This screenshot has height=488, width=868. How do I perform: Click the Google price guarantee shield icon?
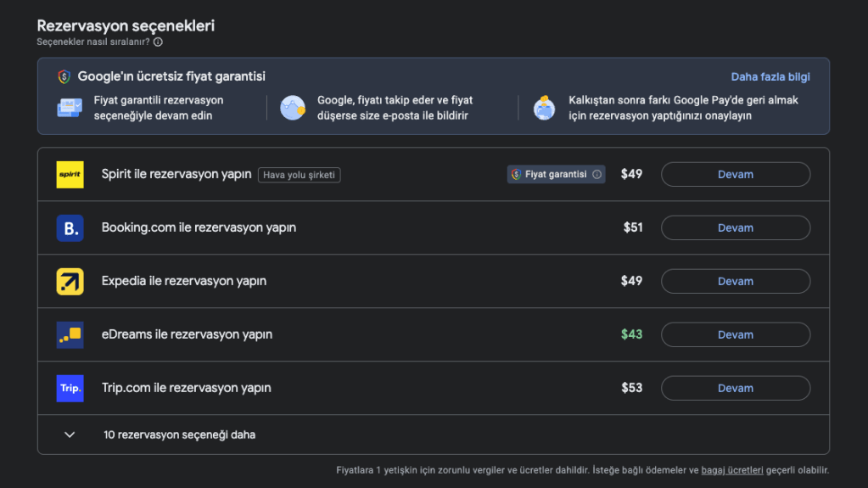coord(64,76)
